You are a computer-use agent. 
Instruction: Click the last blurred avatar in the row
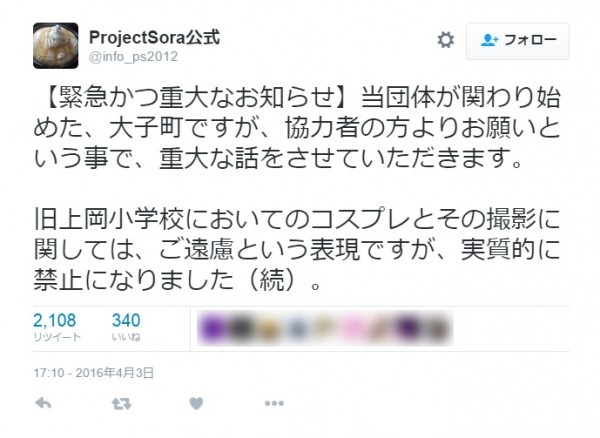437,329
